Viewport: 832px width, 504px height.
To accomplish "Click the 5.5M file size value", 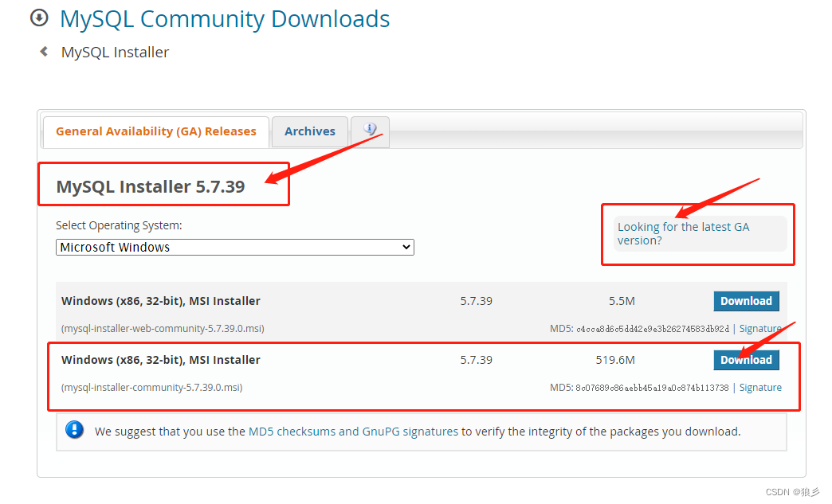I will pos(622,301).
